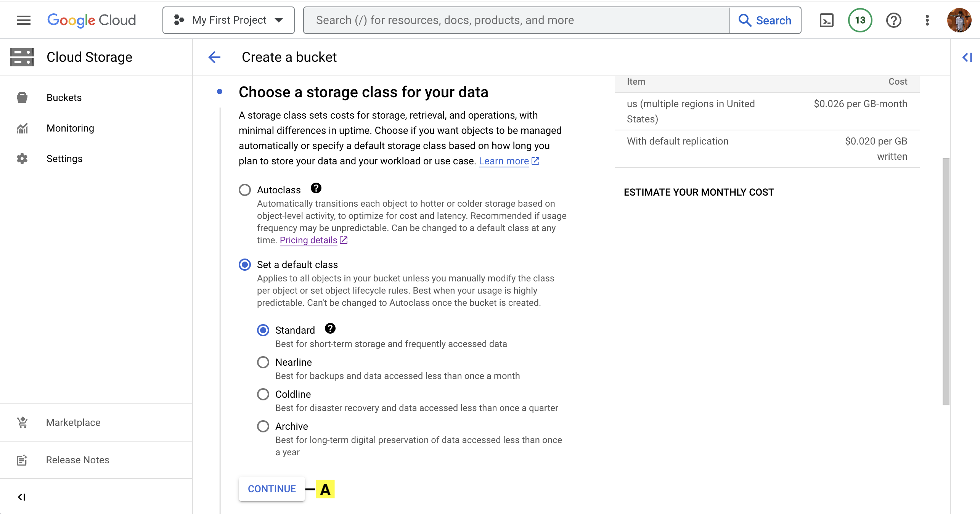Click the $0.026 per GB-month cost

(x=860, y=104)
